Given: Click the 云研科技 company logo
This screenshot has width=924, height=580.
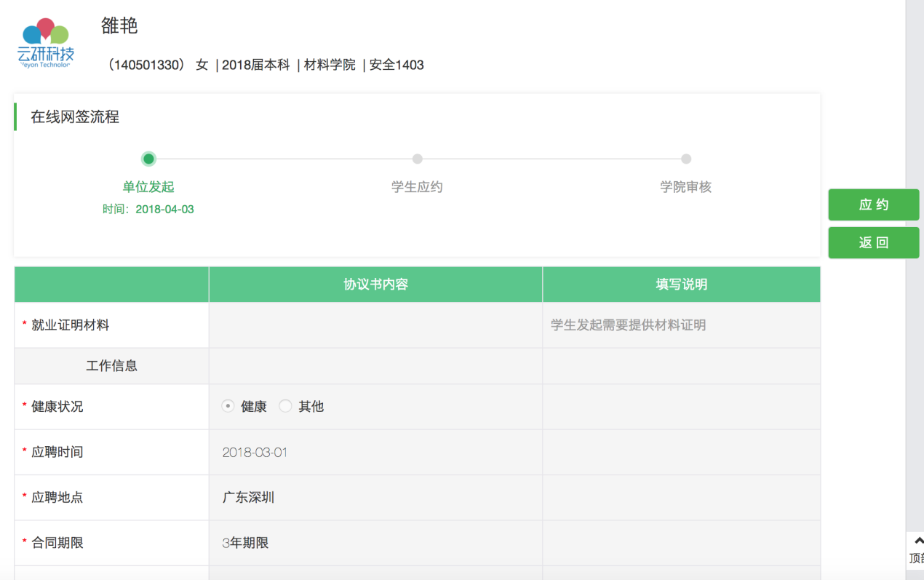Looking at the screenshot, I should pos(46,43).
